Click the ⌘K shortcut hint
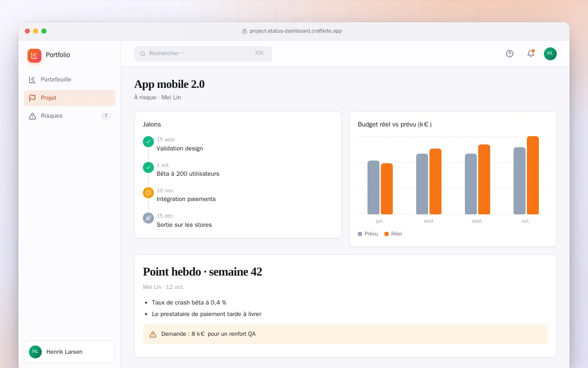Image resolution: width=588 pixels, height=368 pixels. coord(259,53)
